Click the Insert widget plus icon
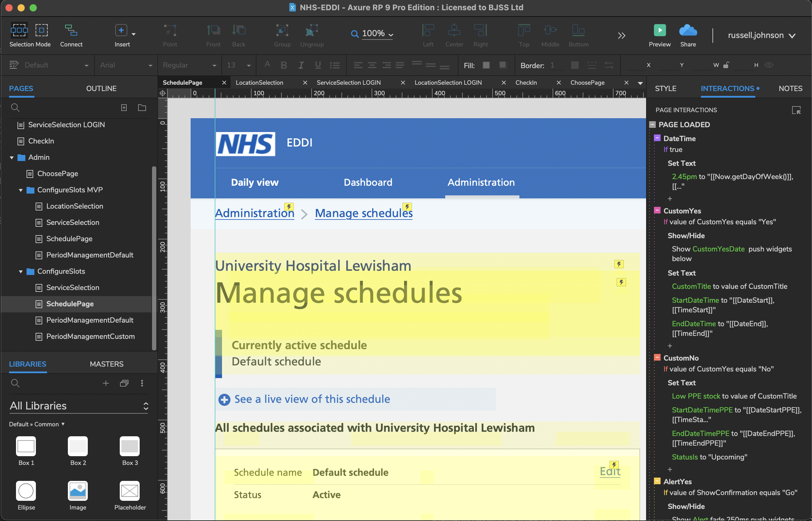This screenshot has height=521, width=812. 121,30
